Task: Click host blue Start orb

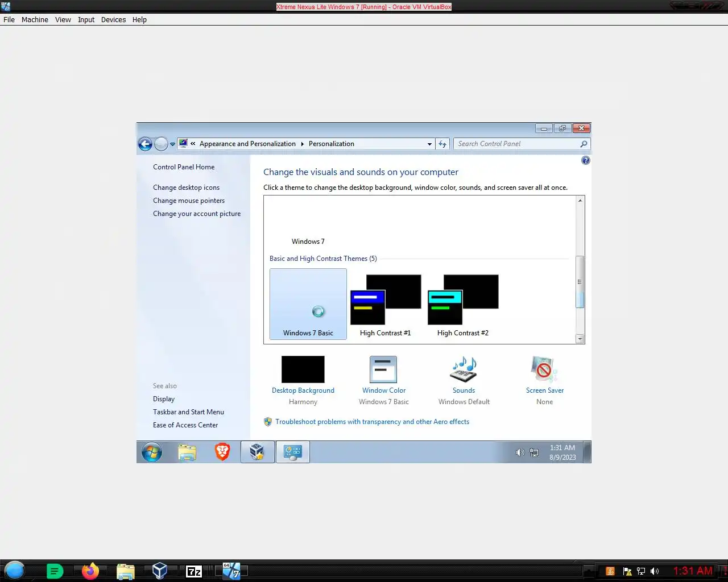Action: [x=14, y=570]
